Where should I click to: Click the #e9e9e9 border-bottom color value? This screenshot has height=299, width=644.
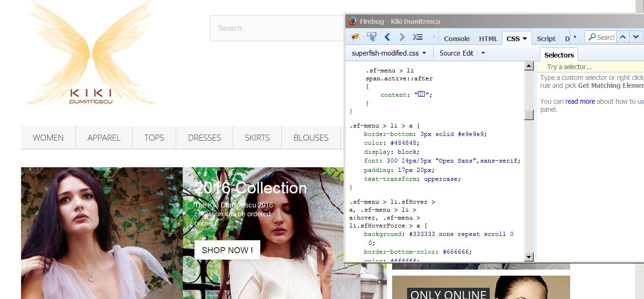470,134
